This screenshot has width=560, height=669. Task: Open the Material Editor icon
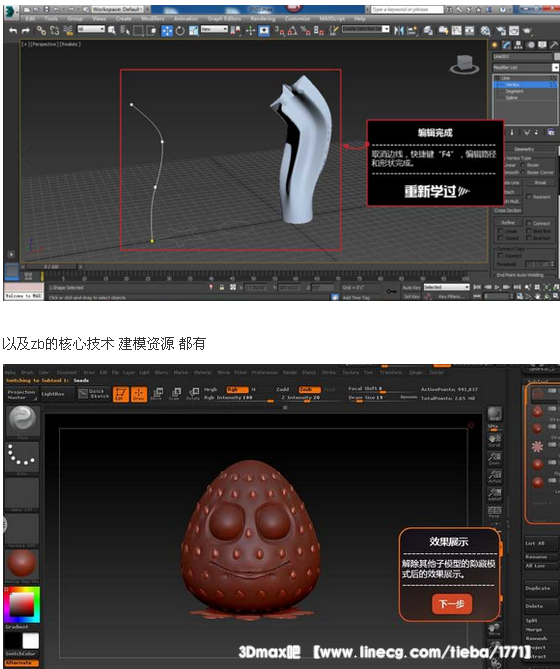click(485, 30)
